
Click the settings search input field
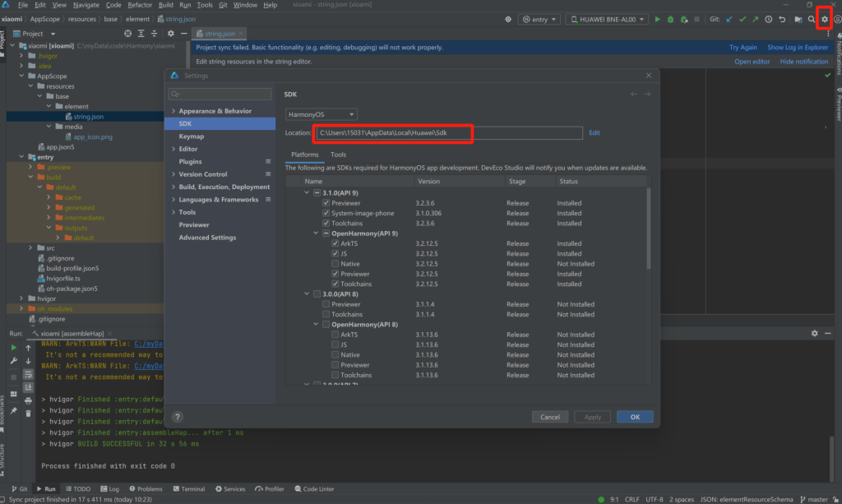click(222, 95)
